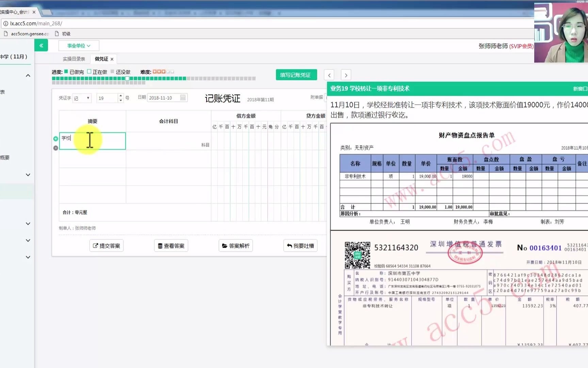Open 新窗口 link in task panel header
The width and height of the screenshot is (588, 368).
(581, 89)
